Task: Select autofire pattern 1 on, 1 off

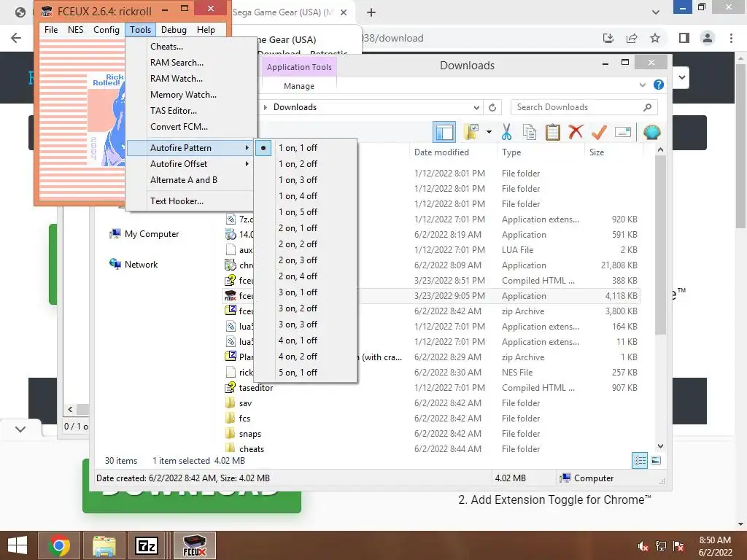Action: (x=306, y=148)
